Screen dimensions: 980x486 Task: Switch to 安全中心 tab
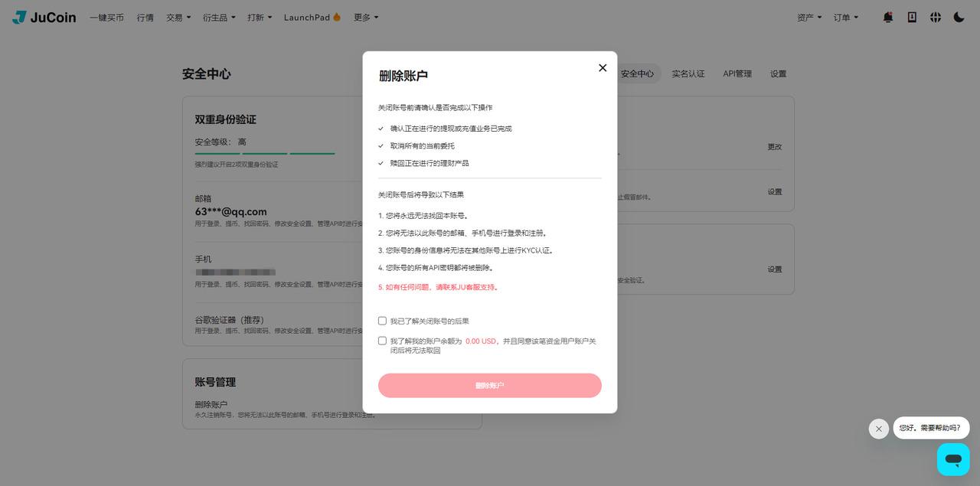coord(637,73)
